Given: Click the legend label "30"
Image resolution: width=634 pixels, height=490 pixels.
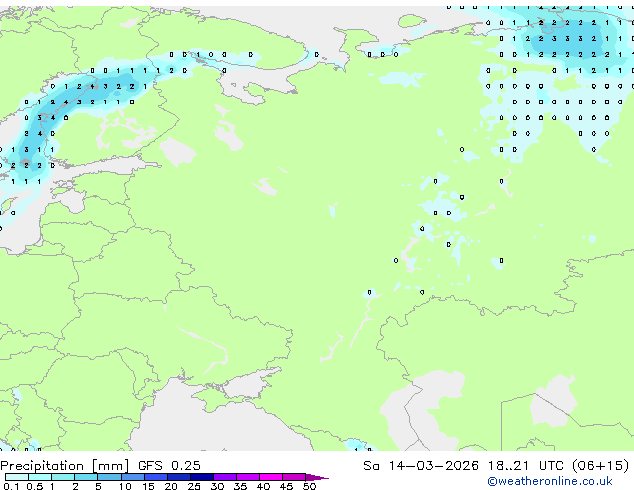Looking at the screenshot, I should pyautogui.click(x=217, y=486).
